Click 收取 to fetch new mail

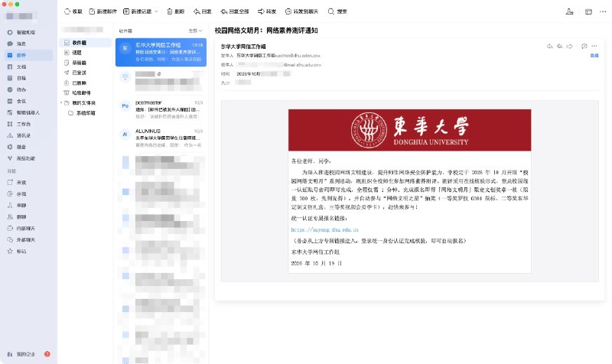pos(73,11)
